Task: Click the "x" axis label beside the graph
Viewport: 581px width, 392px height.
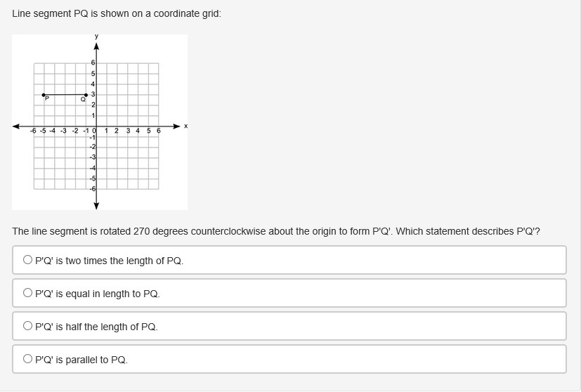Action: click(185, 126)
